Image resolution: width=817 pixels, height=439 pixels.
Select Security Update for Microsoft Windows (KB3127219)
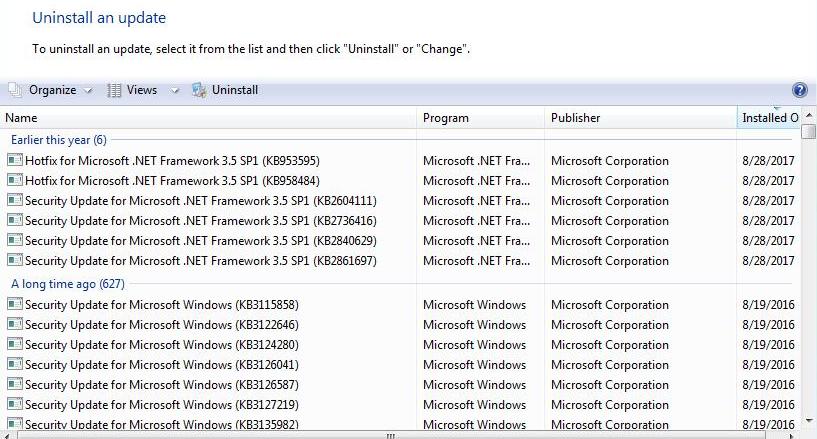click(162, 404)
